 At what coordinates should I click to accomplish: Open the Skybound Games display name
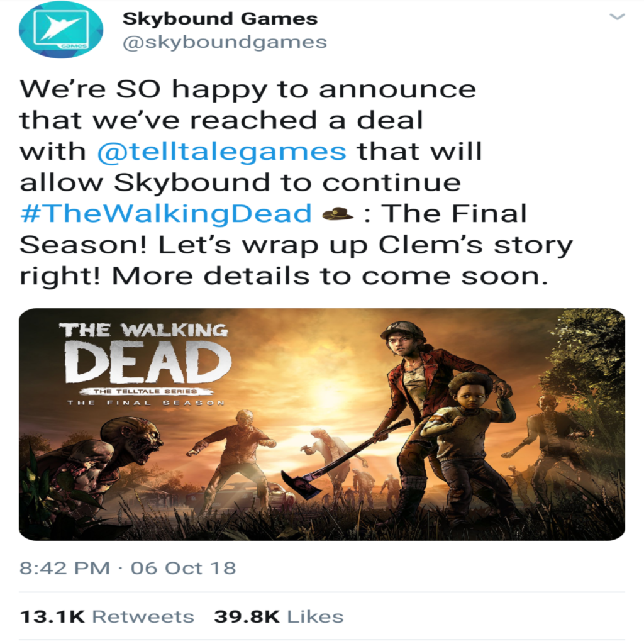tap(220, 19)
